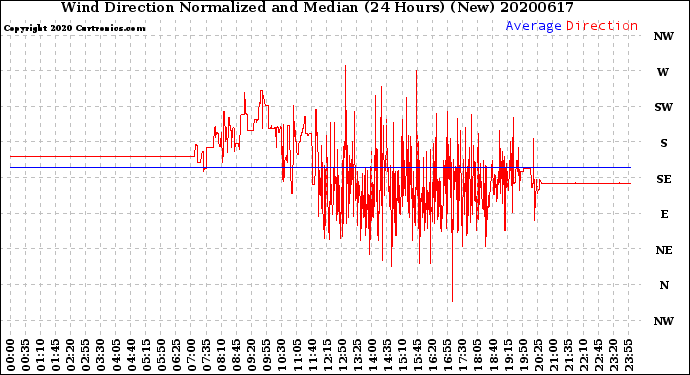Click the 'S' direction axis label

(664, 143)
